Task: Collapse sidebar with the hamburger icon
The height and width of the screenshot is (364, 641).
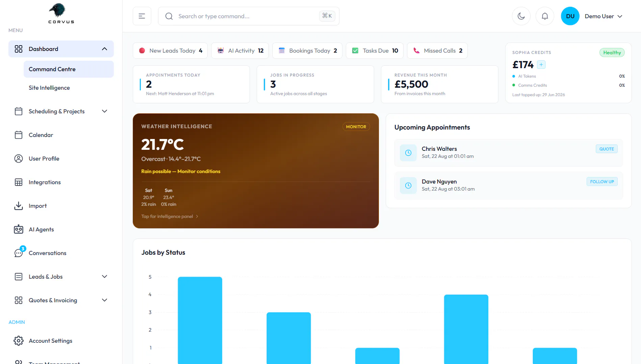Action: [x=142, y=16]
